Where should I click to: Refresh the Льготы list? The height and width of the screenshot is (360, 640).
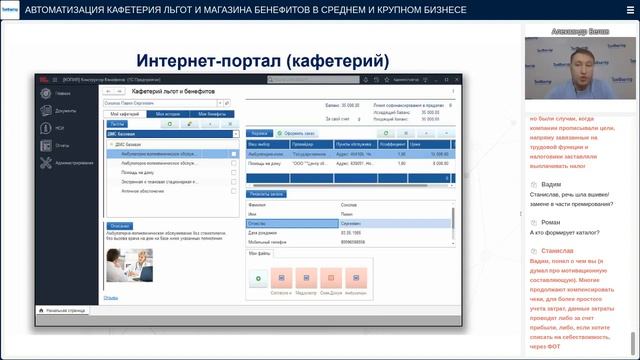170,124
